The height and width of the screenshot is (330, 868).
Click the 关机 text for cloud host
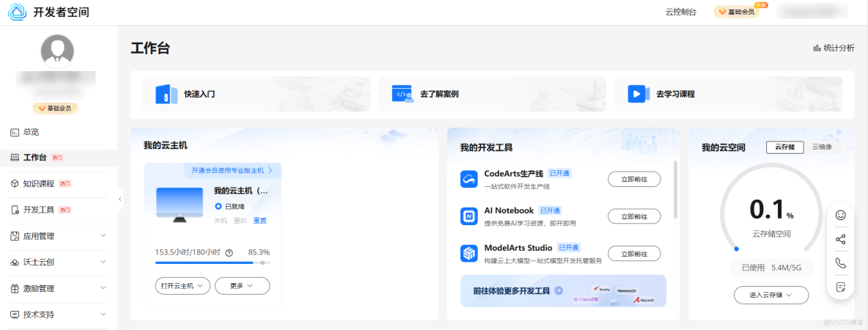221,221
